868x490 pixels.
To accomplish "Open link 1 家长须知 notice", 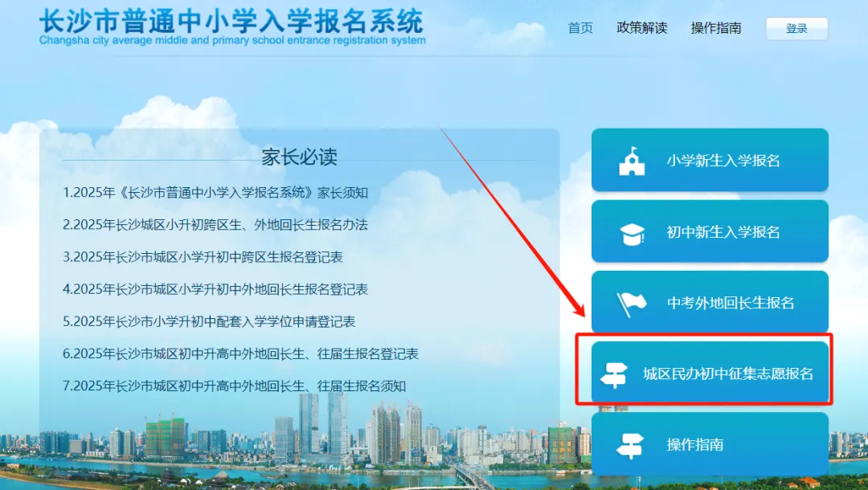I will 215,193.
